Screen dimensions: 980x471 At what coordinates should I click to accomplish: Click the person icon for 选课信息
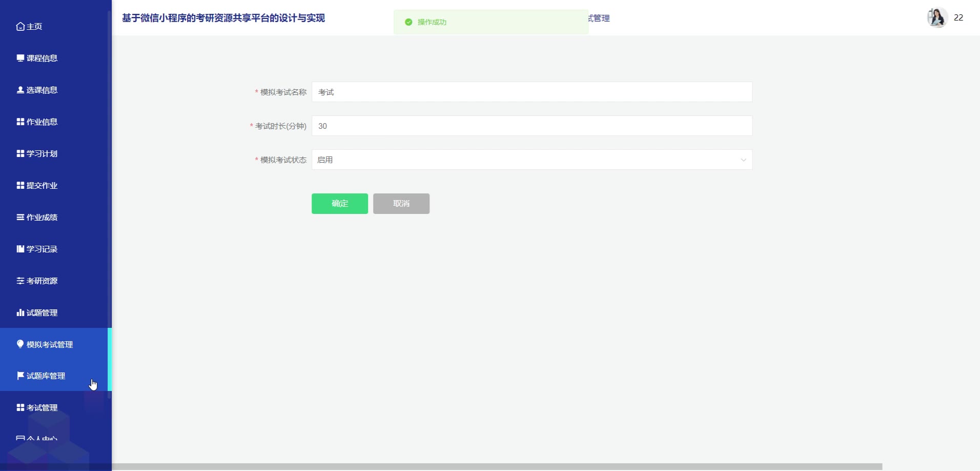pos(21,90)
